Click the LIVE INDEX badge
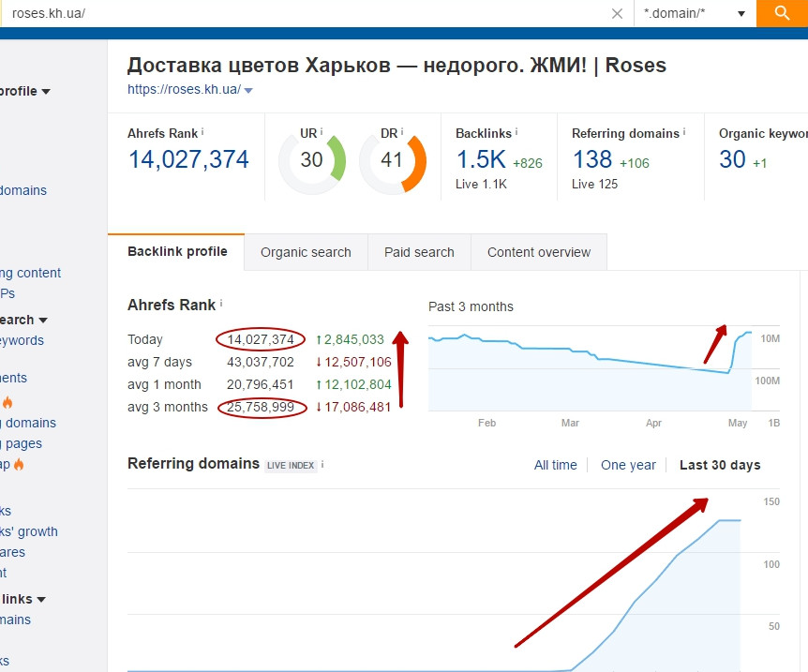The height and width of the screenshot is (672, 808). coord(291,466)
